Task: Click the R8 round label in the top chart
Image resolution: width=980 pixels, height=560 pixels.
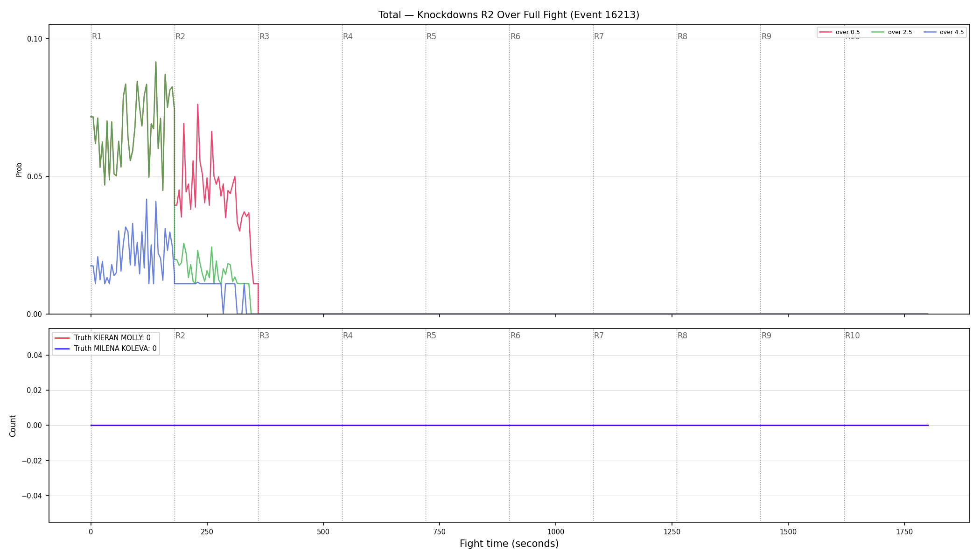Action: 682,36
